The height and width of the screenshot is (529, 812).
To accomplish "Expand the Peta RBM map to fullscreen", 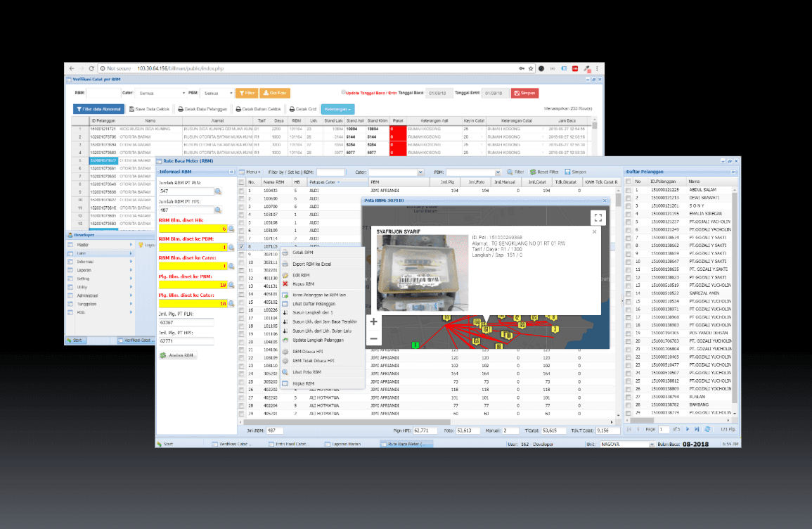I will 598,217.
